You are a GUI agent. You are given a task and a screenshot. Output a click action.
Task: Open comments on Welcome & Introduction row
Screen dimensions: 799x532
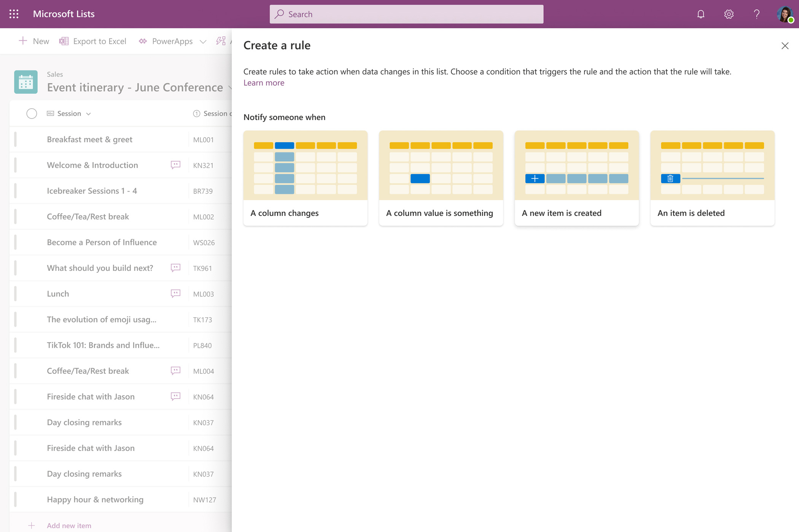[x=175, y=165]
